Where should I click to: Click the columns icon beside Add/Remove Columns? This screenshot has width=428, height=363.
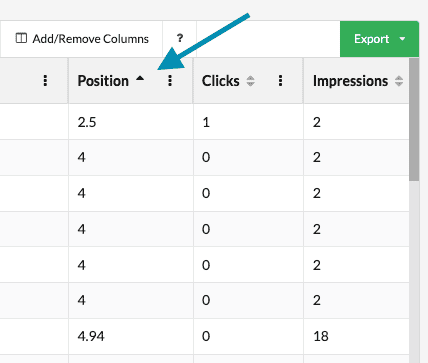(21, 38)
